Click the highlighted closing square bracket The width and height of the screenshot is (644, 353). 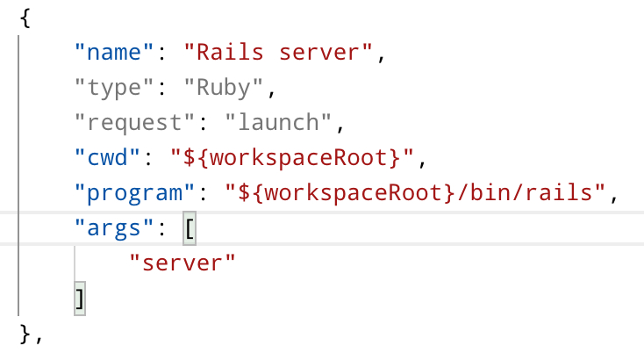(x=80, y=299)
